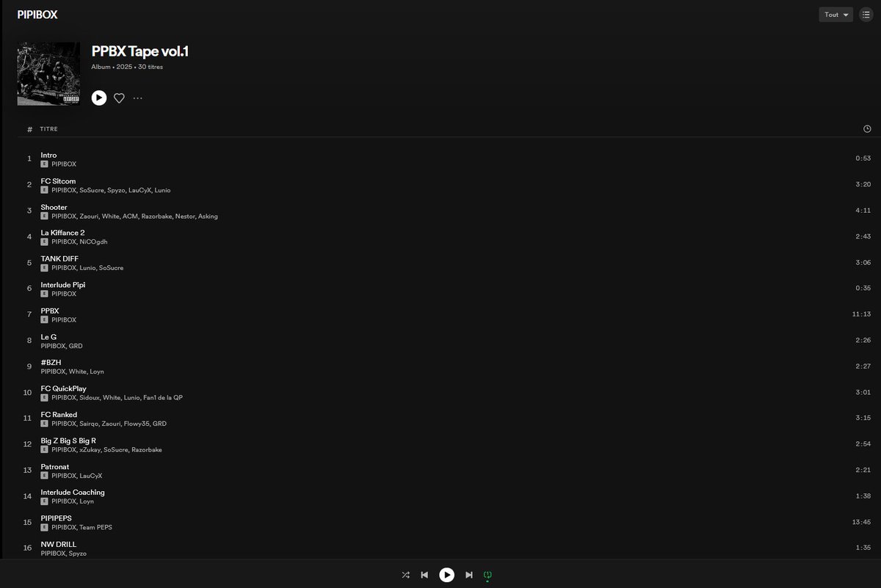Click the bottom play button
The width and height of the screenshot is (881, 588).
click(x=447, y=575)
